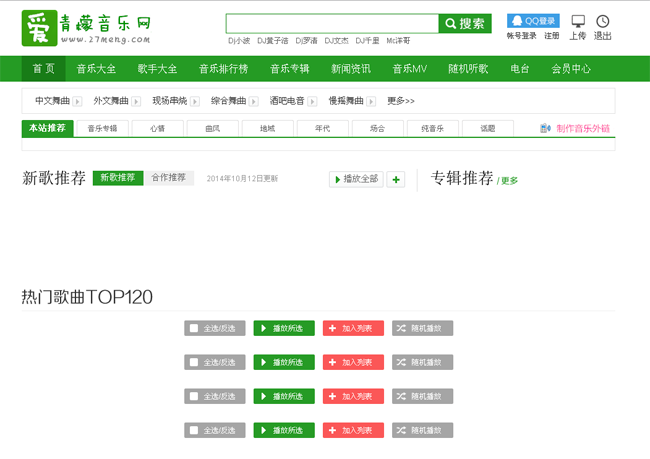The height and width of the screenshot is (459, 650).
Task: Click 播放所选 in the second TOP120 row
Action: coord(284,362)
